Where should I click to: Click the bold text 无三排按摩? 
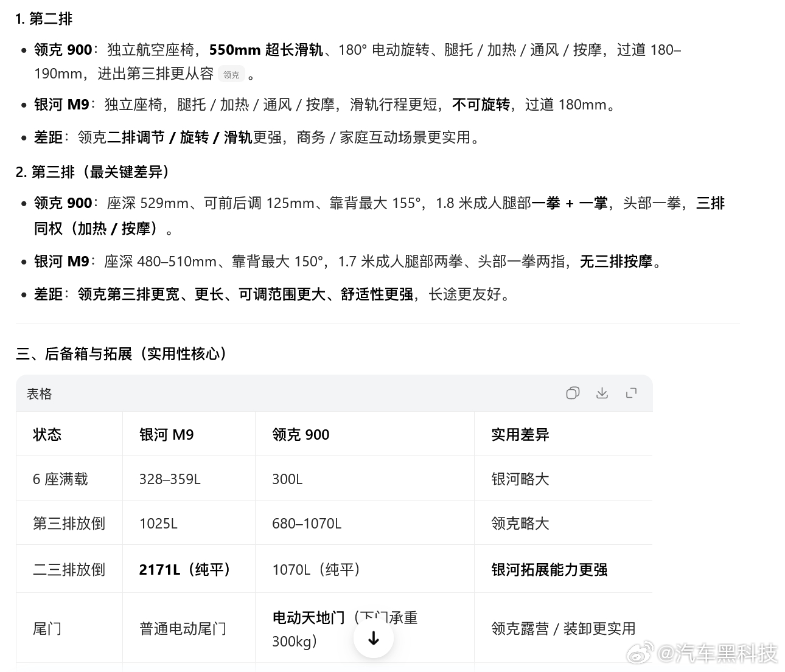pyautogui.click(x=616, y=262)
